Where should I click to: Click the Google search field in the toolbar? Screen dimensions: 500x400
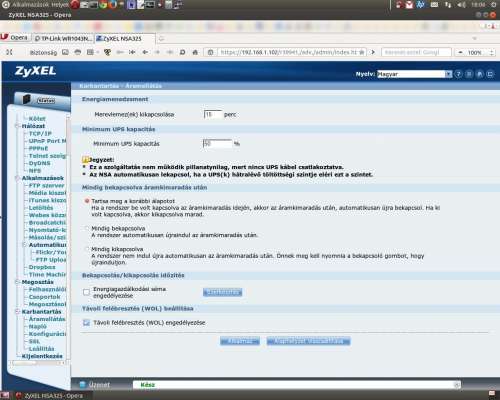pyautogui.click(x=416, y=52)
